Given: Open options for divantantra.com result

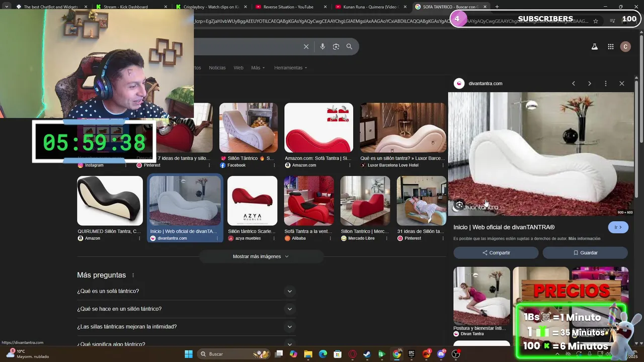Looking at the screenshot, I should [217, 238].
